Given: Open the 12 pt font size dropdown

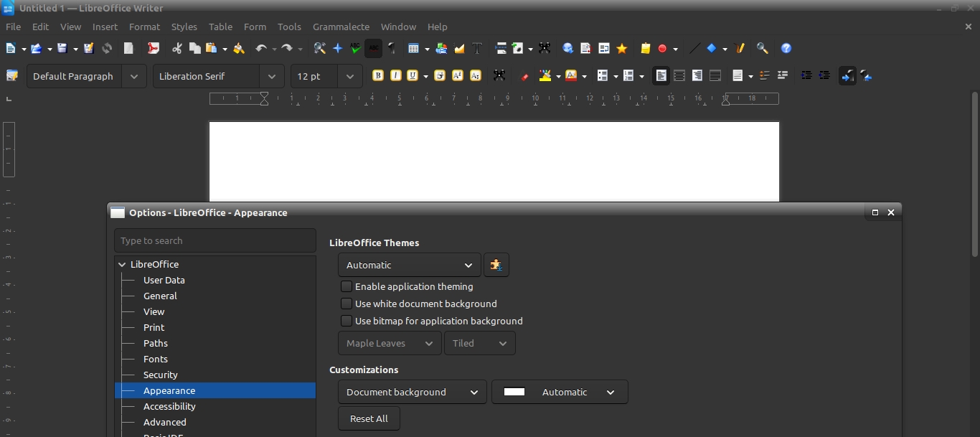Looking at the screenshot, I should [x=349, y=76].
